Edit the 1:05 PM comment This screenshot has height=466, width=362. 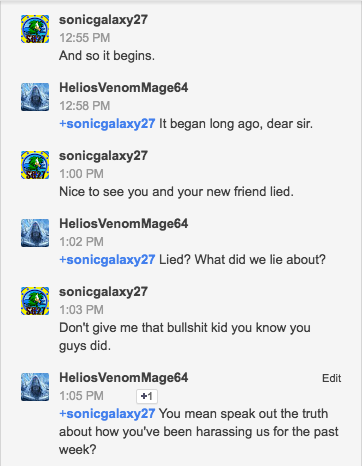click(331, 378)
